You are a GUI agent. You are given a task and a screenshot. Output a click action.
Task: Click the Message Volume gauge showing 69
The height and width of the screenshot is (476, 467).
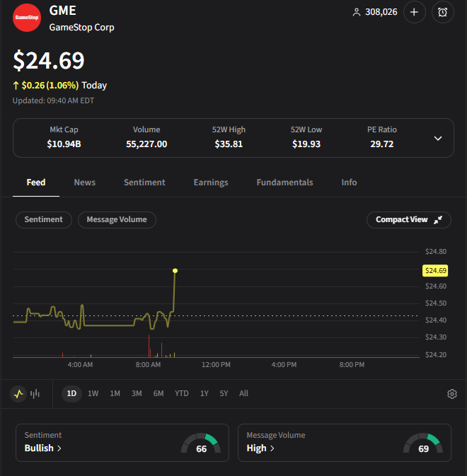click(423, 443)
